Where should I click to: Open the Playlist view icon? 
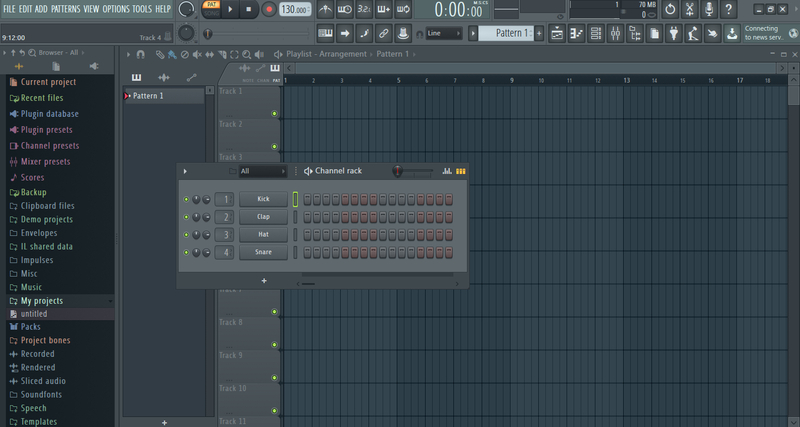click(x=557, y=34)
